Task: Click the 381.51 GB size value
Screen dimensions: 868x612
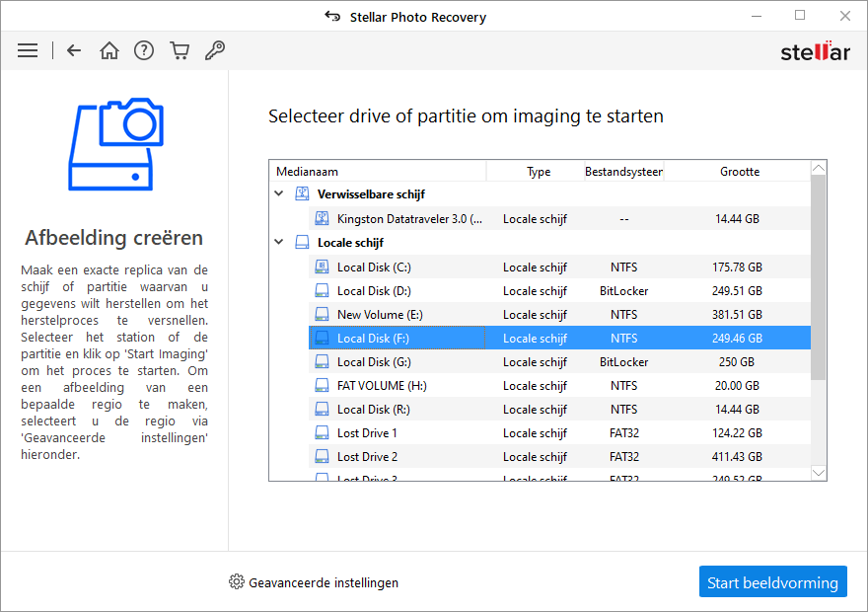Action: (x=737, y=315)
